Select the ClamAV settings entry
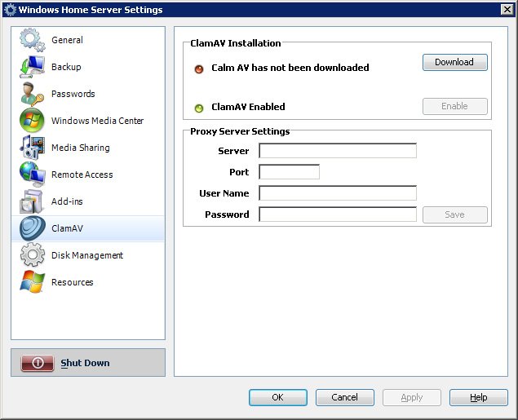 pyautogui.click(x=88, y=228)
